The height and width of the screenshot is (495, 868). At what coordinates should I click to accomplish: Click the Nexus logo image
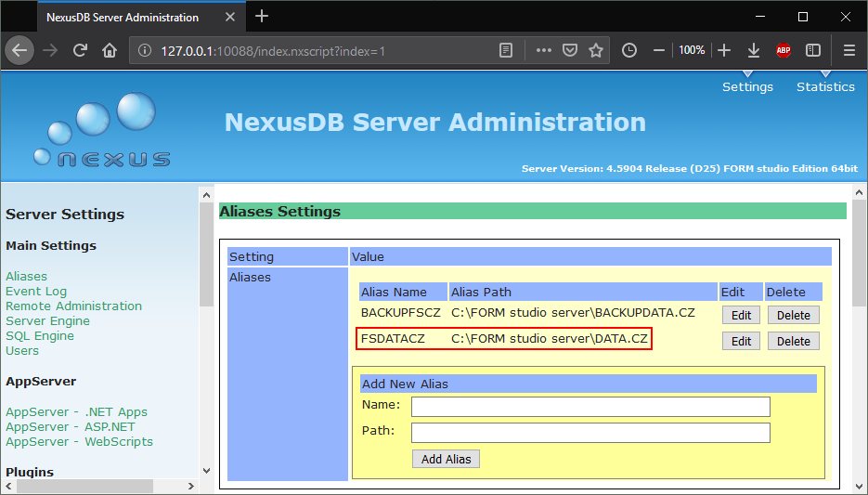102,130
